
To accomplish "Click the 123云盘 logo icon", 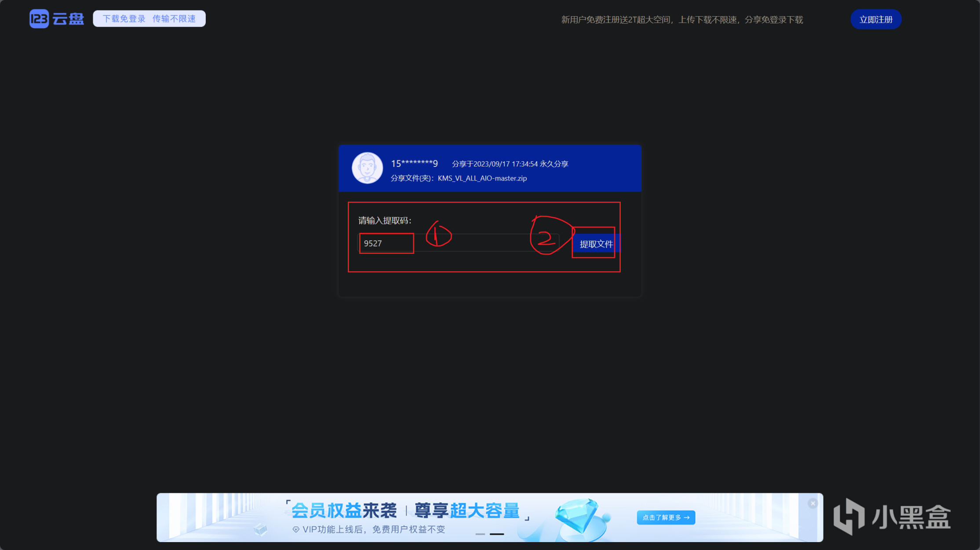I will click(x=39, y=19).
